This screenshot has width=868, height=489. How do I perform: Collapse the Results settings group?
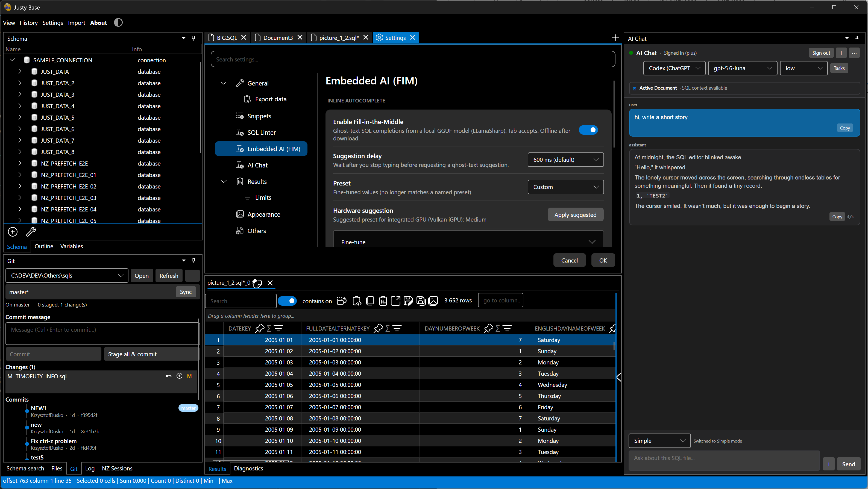coord(223,181)
